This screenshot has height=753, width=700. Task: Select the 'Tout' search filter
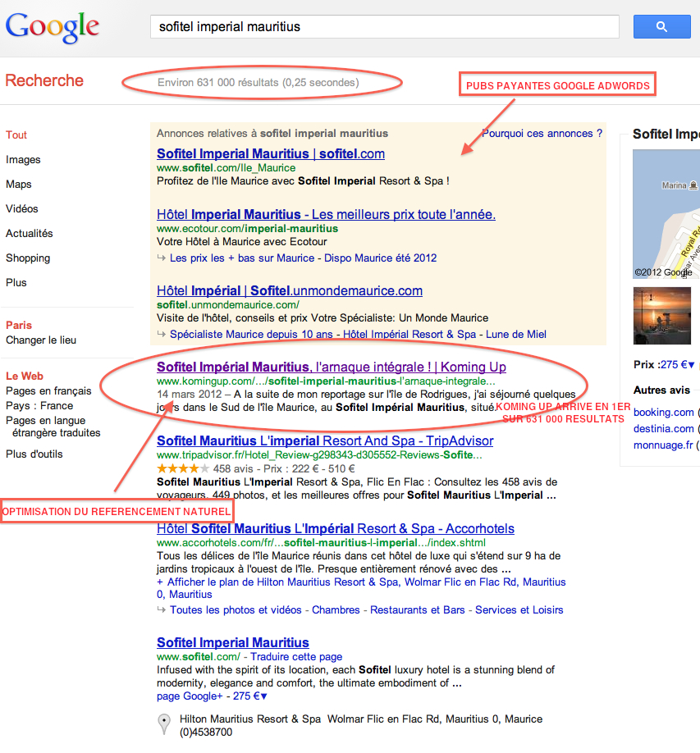coord(16,135)
